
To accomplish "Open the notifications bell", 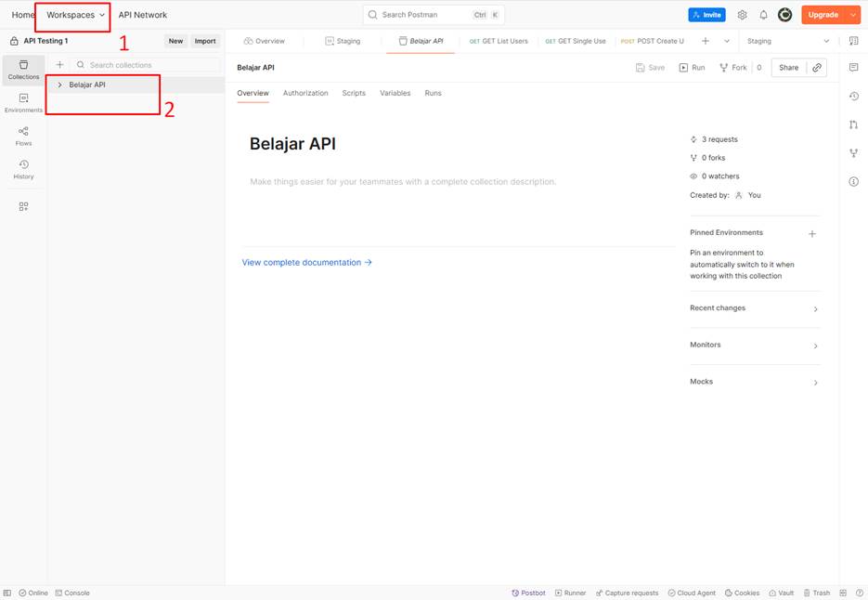I will pyautogui.click(x=763, y=15).
